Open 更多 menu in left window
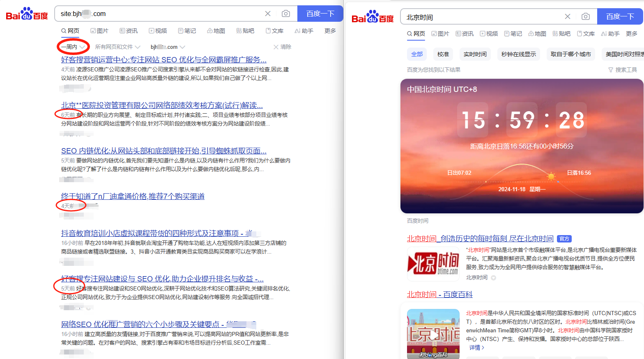This screenshot has width=644, height=359. point(330,31)
